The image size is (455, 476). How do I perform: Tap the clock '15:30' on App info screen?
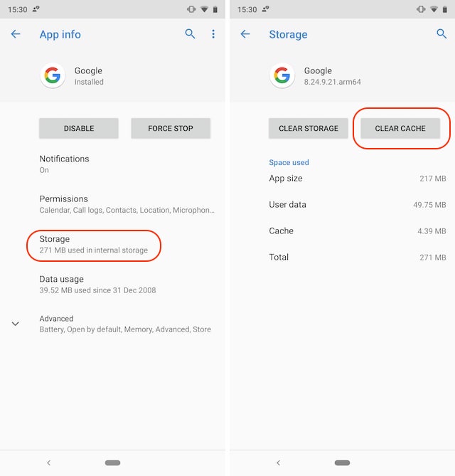point(18,10)
